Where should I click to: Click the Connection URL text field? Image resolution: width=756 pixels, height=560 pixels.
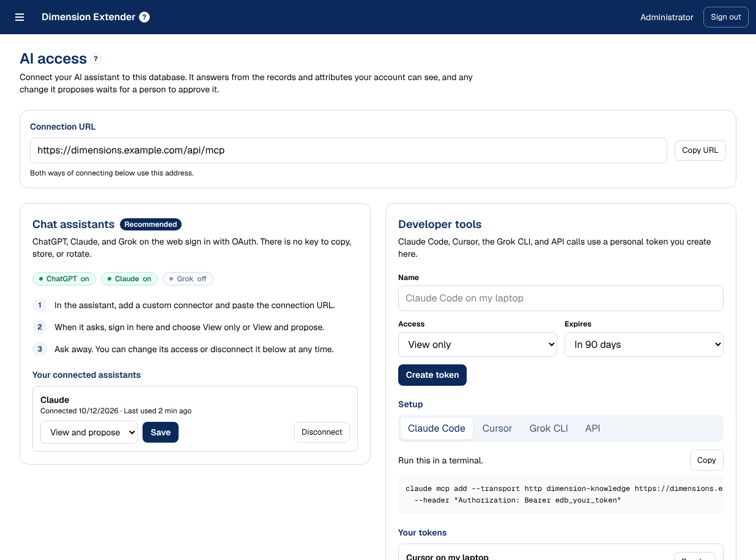[349, 150]
